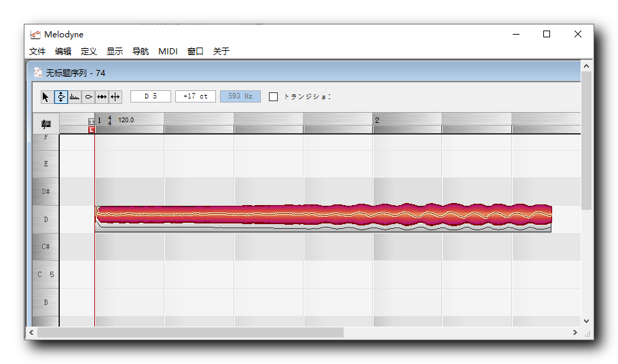Click the D 5 note name field
The height and width of the screenshot is (364, 618).
pos(151,96)
